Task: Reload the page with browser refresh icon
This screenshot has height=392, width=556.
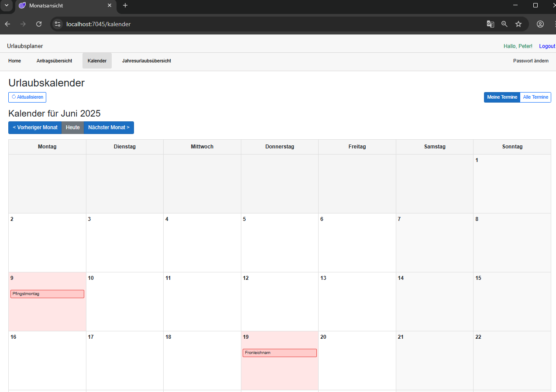Action: coord(39,24)
